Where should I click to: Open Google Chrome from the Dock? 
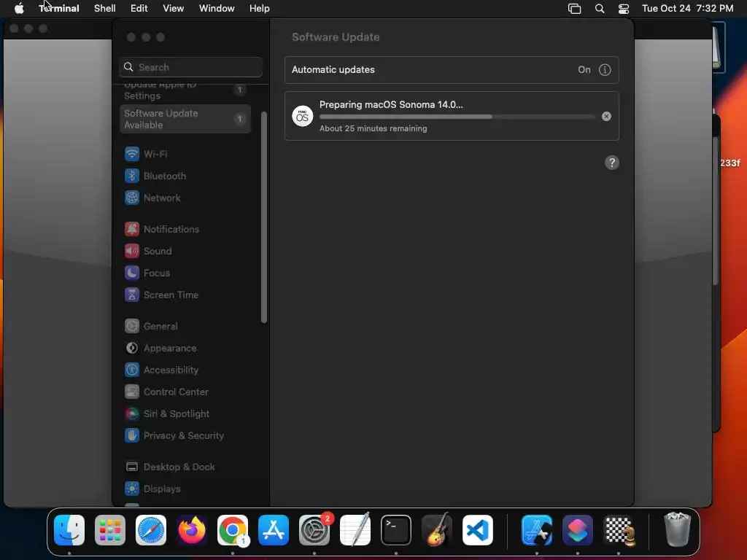click(233, 530)
